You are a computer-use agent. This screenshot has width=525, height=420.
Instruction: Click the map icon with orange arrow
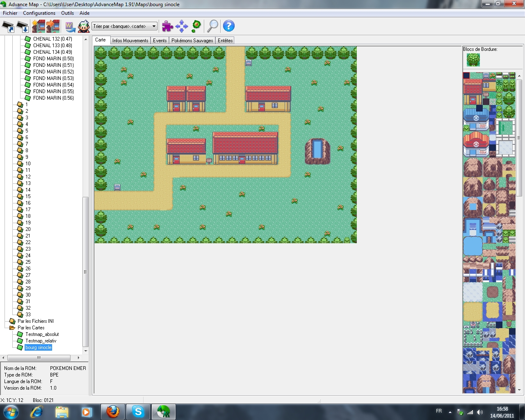pyautogui.click(x=53, y=26)
